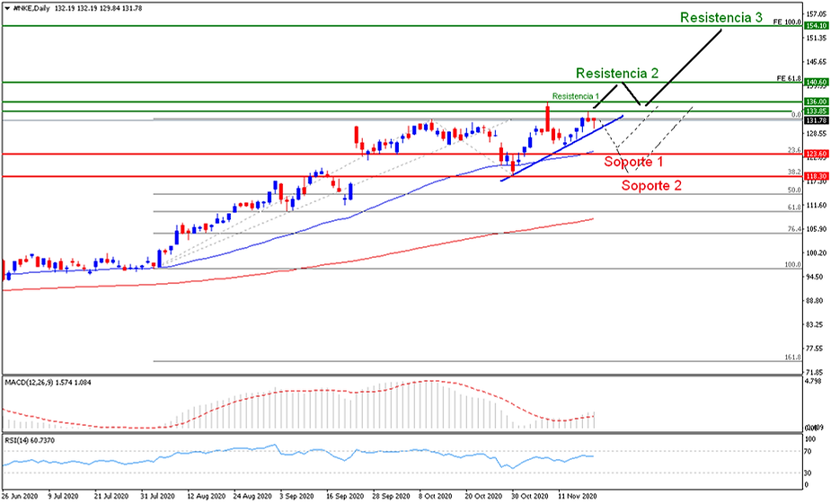
Task: Click the 77.55 price axis value
Action: coord(814,349)
